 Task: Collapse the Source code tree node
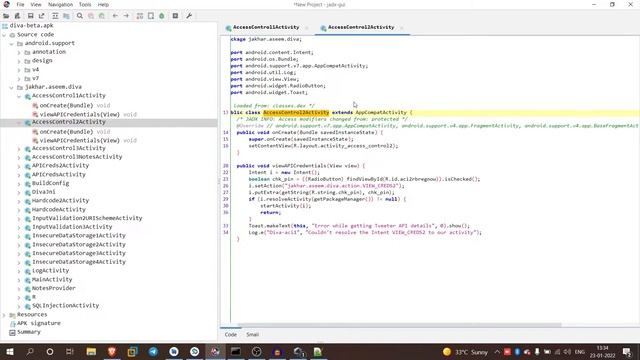(x=4, y=35)
